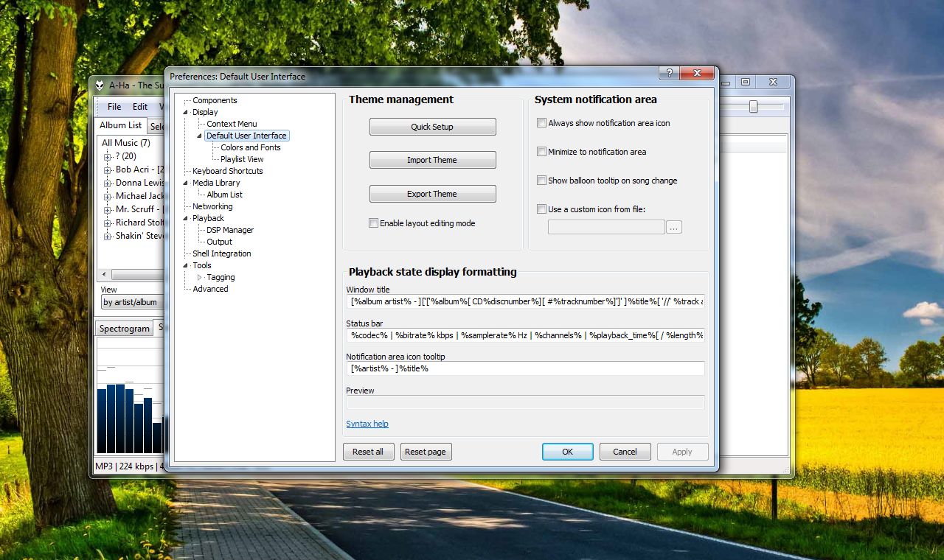Click the help question mark button in Preferences
Screen dimensions: 944x560
coord(670,73)
